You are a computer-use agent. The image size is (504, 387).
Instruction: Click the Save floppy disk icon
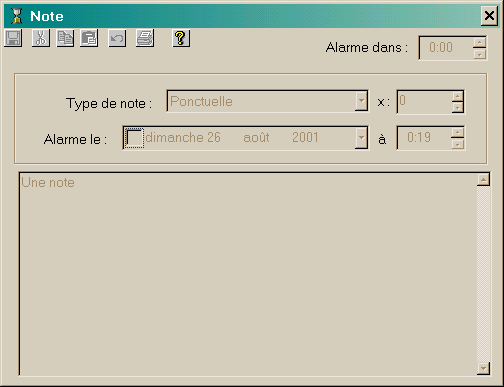click(13, 38)
